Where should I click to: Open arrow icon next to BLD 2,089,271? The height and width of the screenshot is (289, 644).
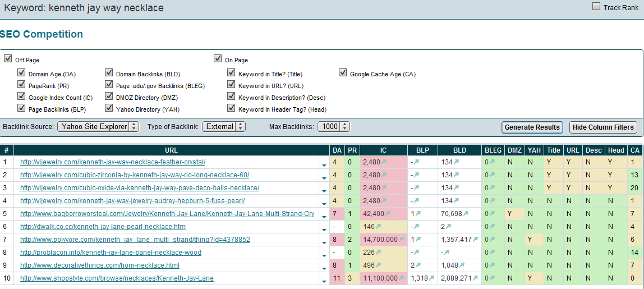click(x=475, y=278)
